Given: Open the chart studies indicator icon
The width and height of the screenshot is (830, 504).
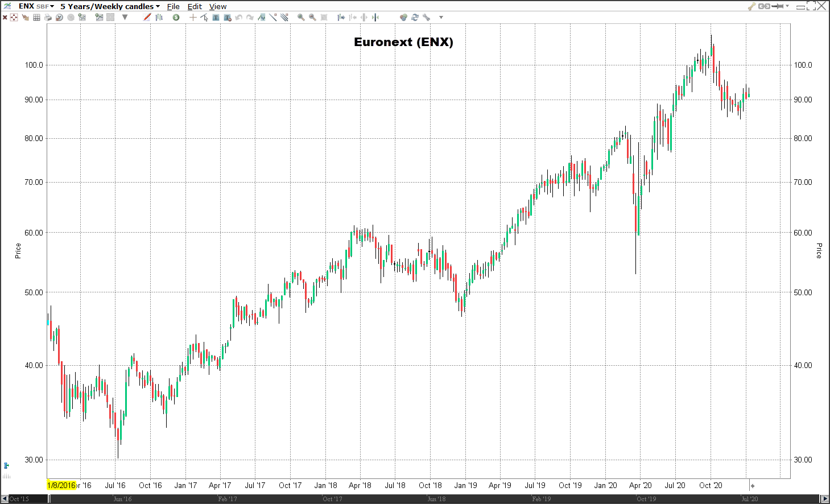Looking at the screenshot, I should [x=262, y=18].
